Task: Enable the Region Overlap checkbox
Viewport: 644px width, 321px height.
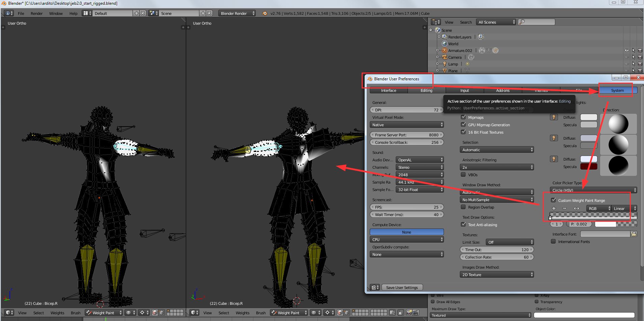Action: (463, 207)
